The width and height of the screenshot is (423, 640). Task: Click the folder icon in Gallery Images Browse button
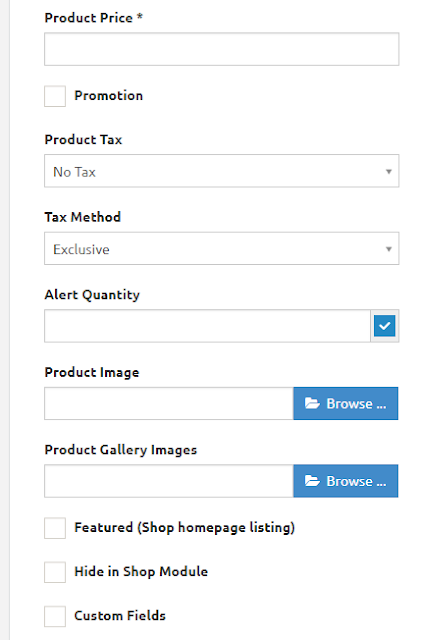click(x=312, y=481)
